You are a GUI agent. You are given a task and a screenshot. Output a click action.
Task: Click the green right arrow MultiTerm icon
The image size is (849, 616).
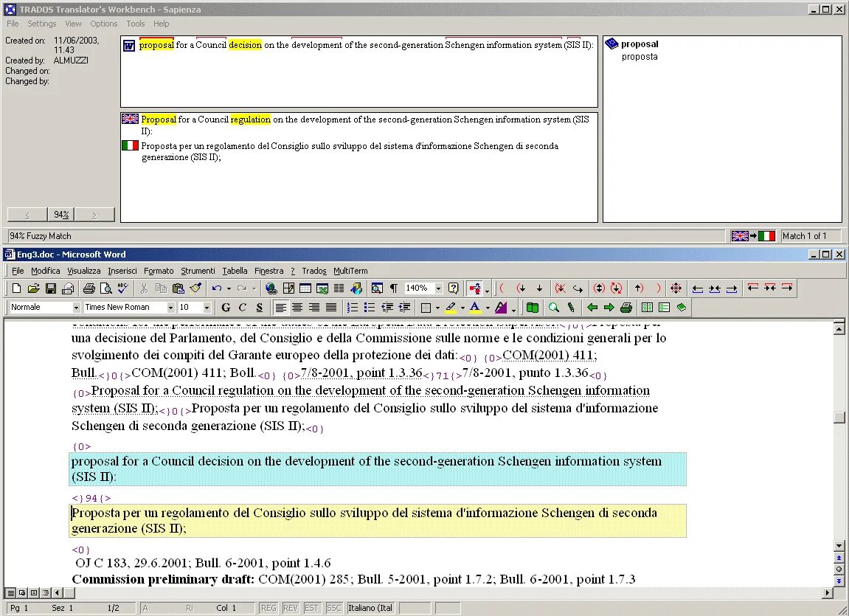(609, 308)
